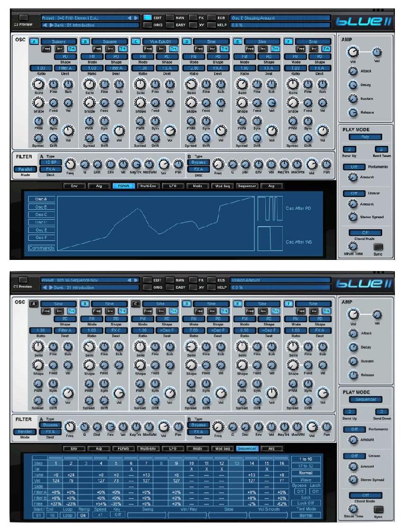Open the 12 BP filter type selector

point(51,162)
